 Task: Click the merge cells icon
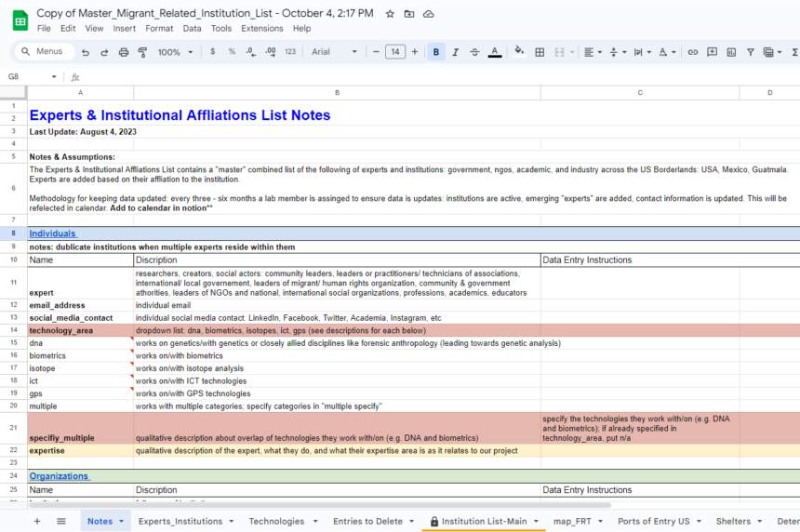pos(559,52)
